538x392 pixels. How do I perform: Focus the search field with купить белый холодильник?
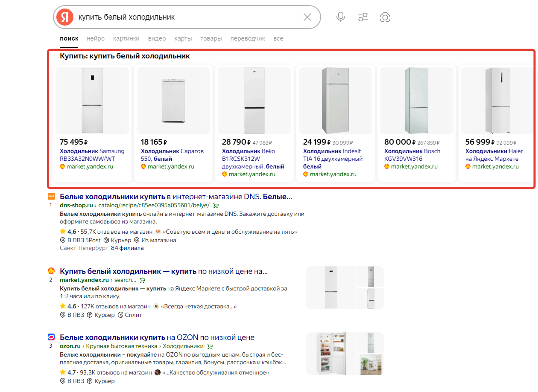point(188,17)
